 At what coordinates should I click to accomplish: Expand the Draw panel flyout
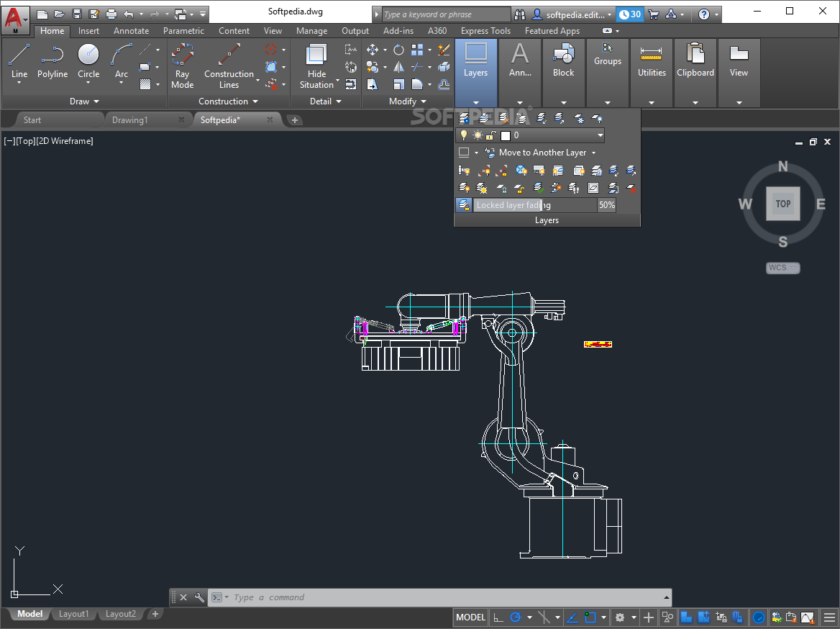click(x=96, y=101)
